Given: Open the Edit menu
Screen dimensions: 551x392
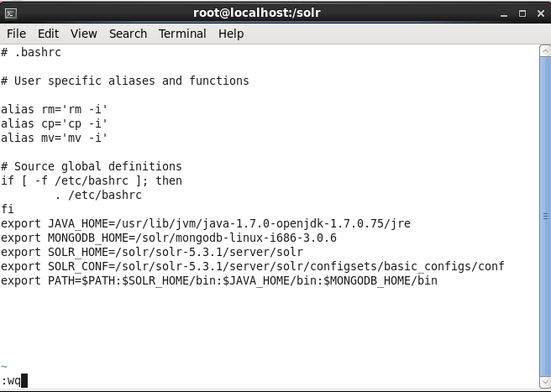Looking at the screenshot, I should coord(48,34).
